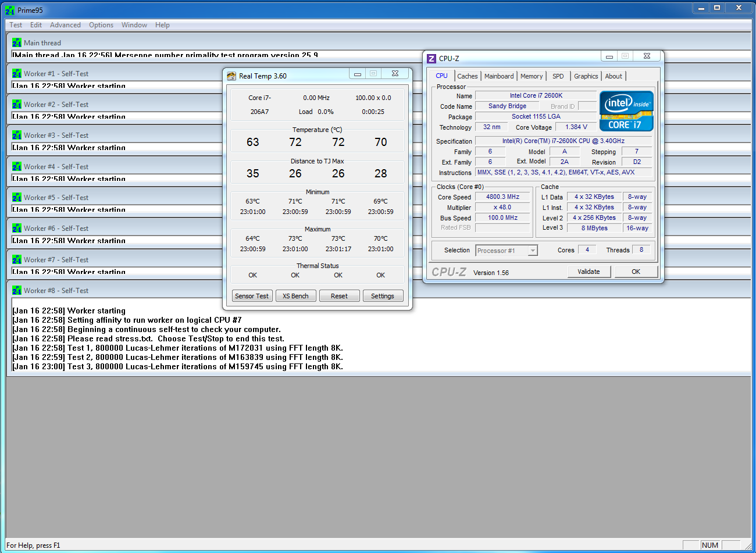Minimize the CPU-Z window
The width and height of the screenshot is (756, 553).
(x=609, y=56)
